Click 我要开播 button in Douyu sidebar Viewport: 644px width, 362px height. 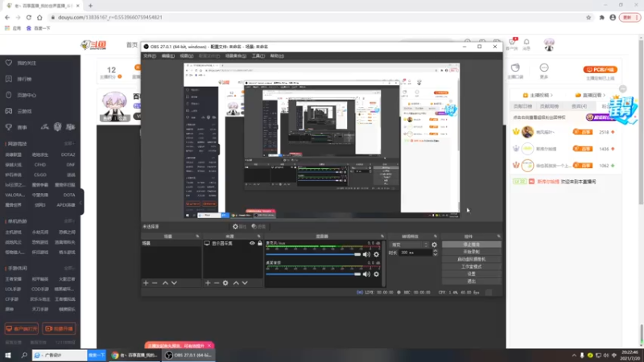(59, 329)
